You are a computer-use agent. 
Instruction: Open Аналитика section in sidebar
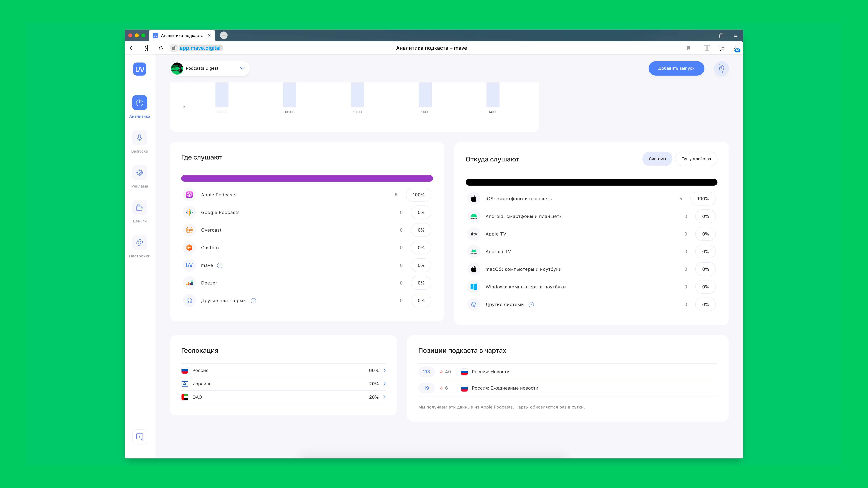click(x=139, y=103)
